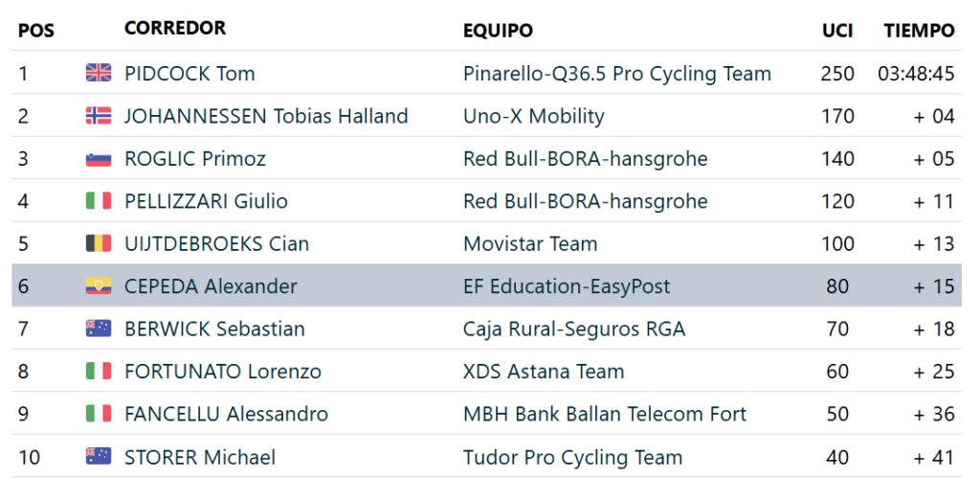
Task: Click the Ecuadorian flag beside Cepeda
Action: 99,285
